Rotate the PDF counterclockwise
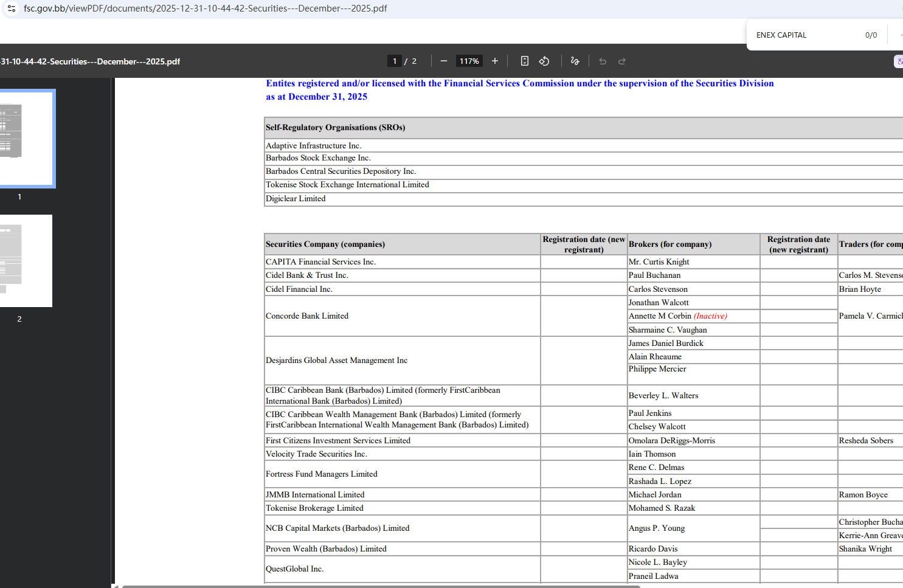The height and width of the screenshot is (588, 903). coord(544,61)
